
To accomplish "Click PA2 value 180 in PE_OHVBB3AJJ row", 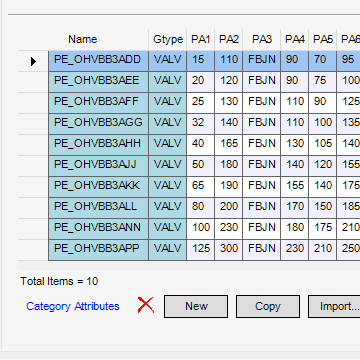I will (x=229, y=166).
